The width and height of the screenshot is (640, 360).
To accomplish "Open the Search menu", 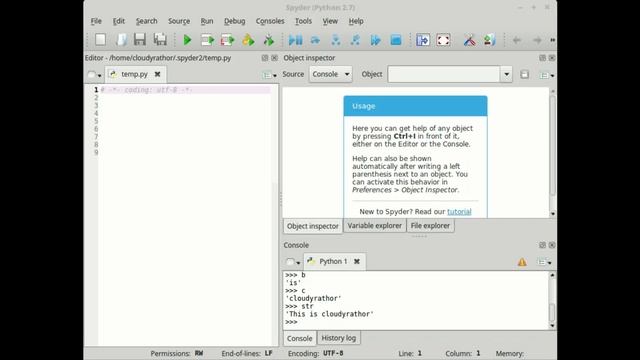I will [x=147, y=21].
